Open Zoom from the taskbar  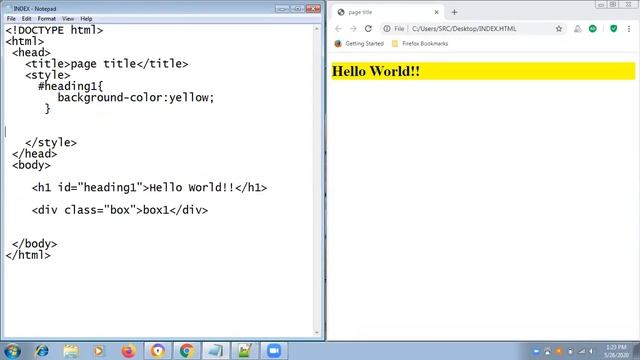coord(274,351)
